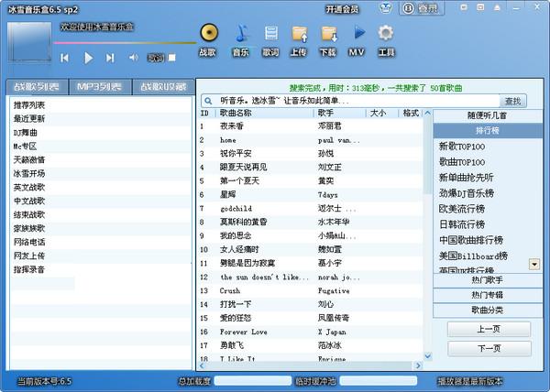Open the 战歌 (battle song) gold disc icon
The height and width of the screenshot is (392, 550).
click(x=208, y=34)
